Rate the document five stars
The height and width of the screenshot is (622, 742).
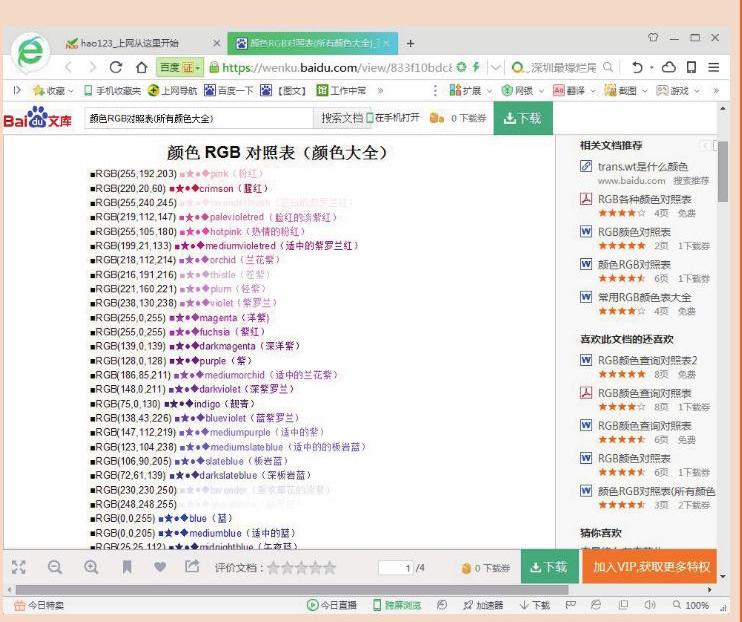(x=330, y=567)
